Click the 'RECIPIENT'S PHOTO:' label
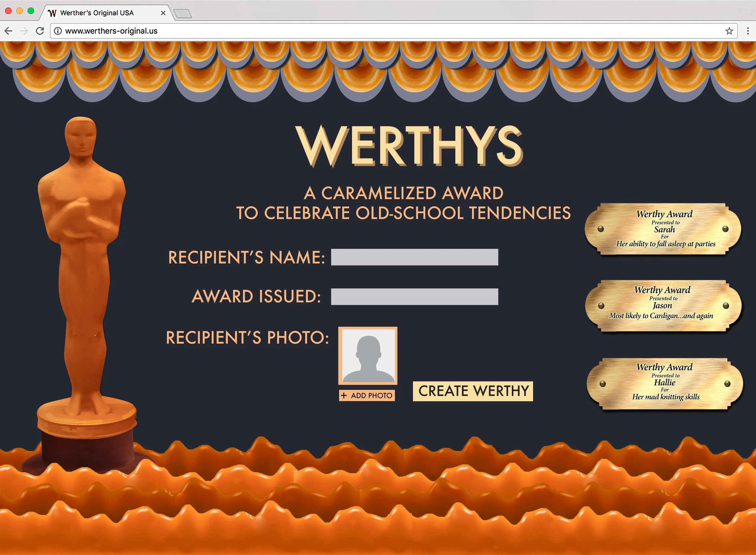Viewport: 756px width, 555px height. click(247, 337)
